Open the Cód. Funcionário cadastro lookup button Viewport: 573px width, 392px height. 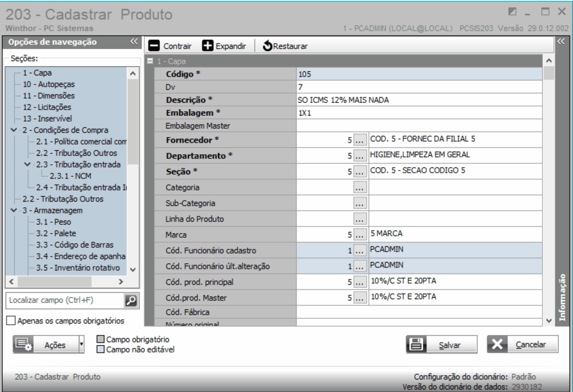click(360, 250)
